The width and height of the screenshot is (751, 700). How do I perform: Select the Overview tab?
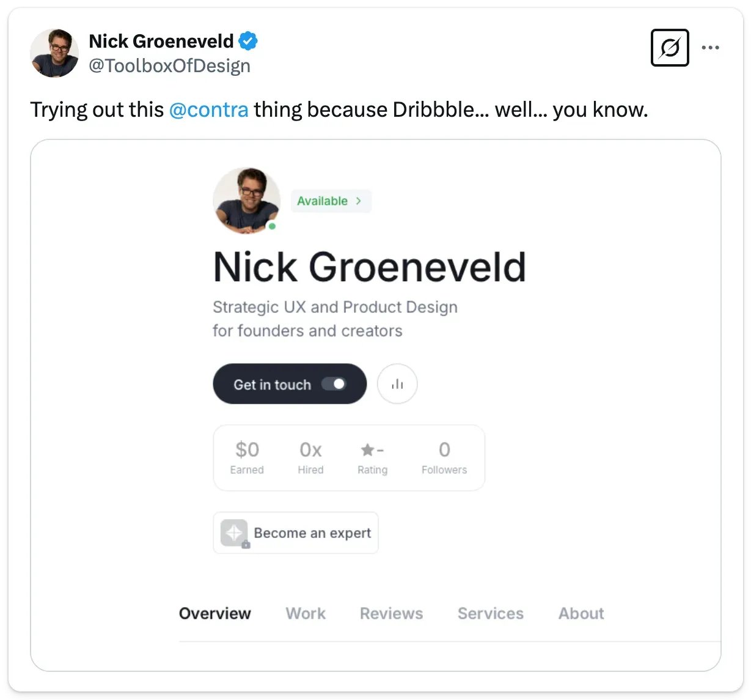coord(215,613)
